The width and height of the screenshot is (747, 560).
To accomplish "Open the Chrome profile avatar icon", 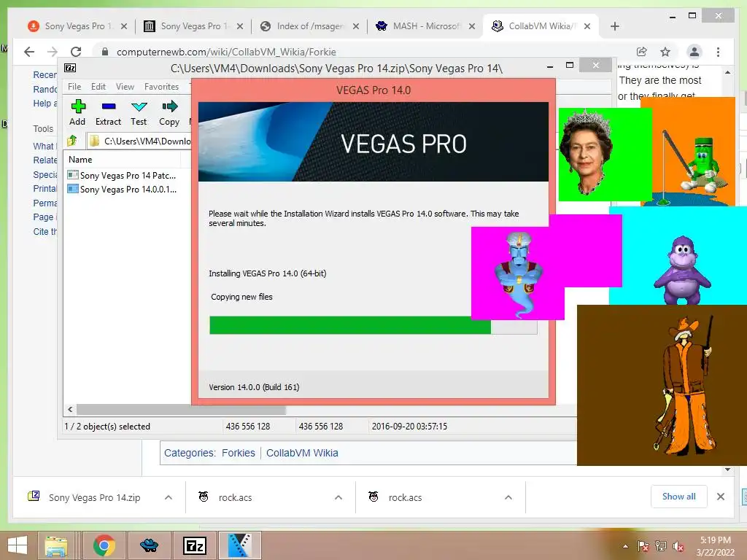I will (694, 52).
